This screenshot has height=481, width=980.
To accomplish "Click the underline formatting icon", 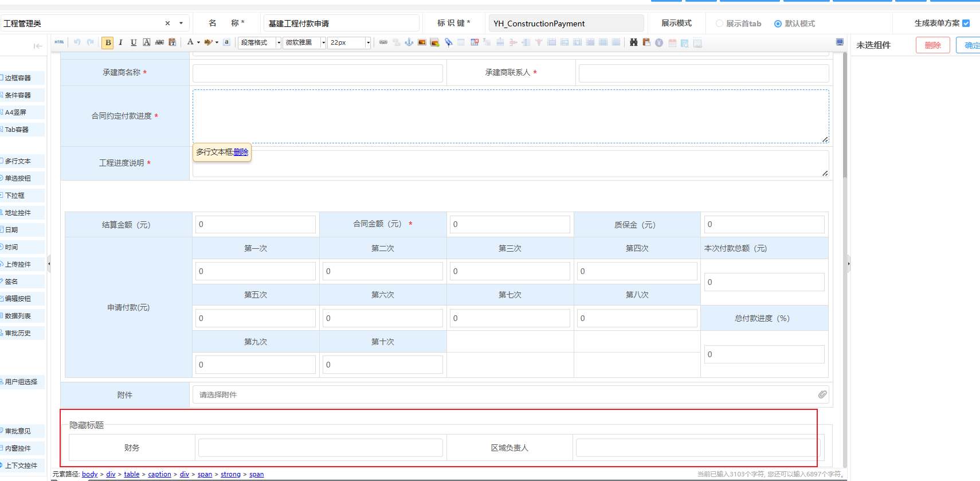I will 134,42.
